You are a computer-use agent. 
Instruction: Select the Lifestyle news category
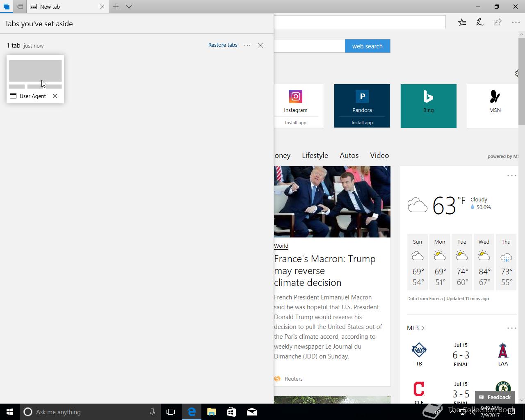(315, 155)
